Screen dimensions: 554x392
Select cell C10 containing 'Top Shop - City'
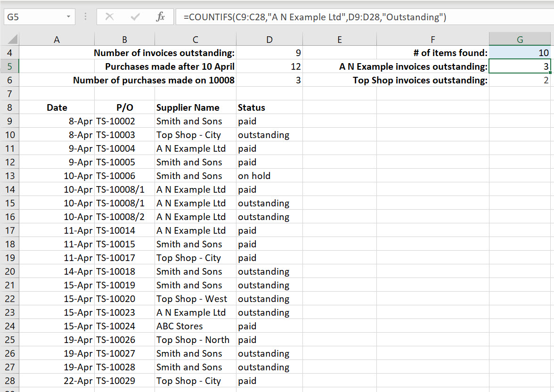click(x=195, y=135)
